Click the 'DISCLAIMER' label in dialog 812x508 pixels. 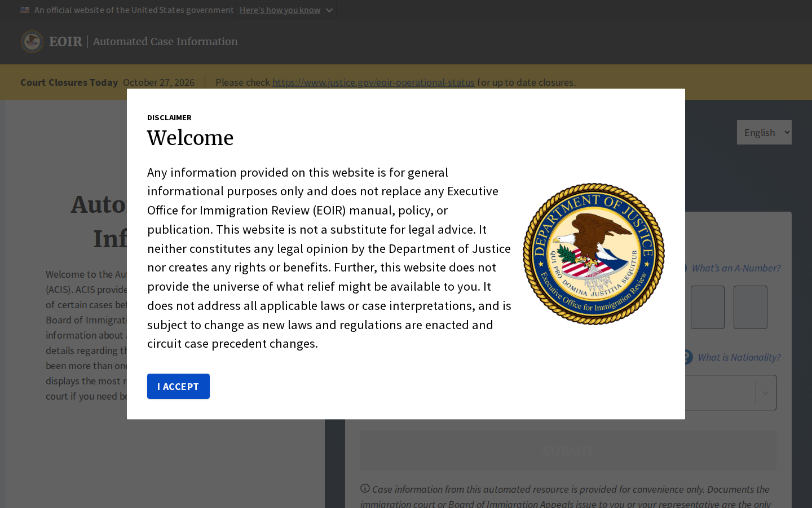point(169,117)
